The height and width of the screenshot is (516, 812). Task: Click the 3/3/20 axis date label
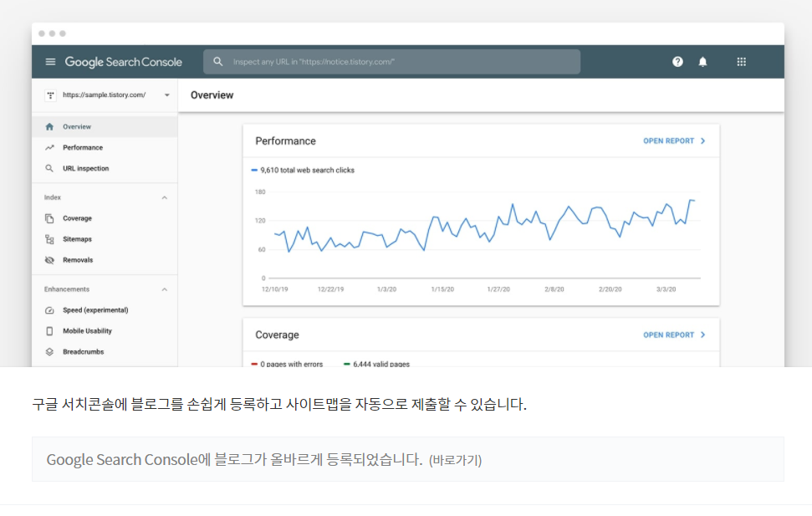point(666,289)
